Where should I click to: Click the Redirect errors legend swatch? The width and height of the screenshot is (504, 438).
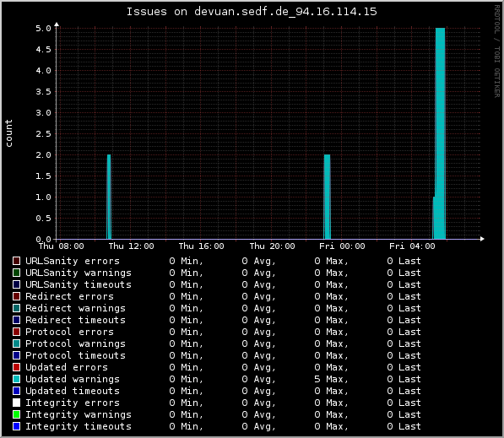pos(16,296)
